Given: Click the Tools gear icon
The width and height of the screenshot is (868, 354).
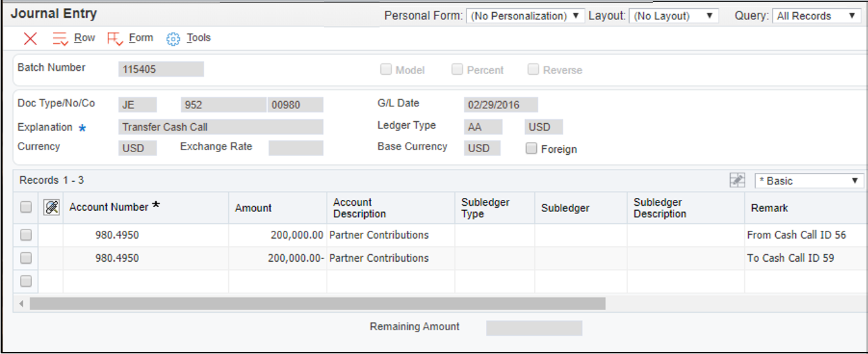Looking at the screenshot, I should pyautogui.click(x=173, y=39).
